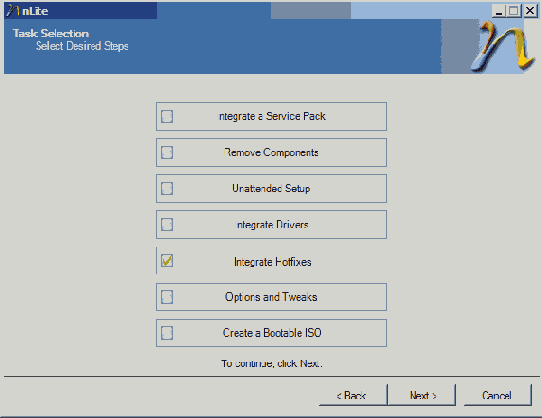The width and height of the screenshot is (542, 418).
Task: Tick the Integrate Drivers checkbox
Action: (x=167, y=224)
